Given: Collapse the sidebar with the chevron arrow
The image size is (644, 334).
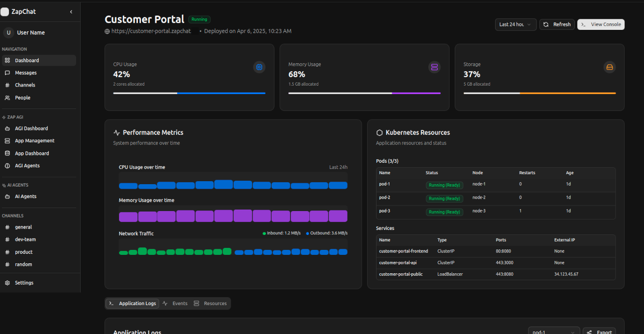Looking at the screenshot, I should (x=71, y=11).
